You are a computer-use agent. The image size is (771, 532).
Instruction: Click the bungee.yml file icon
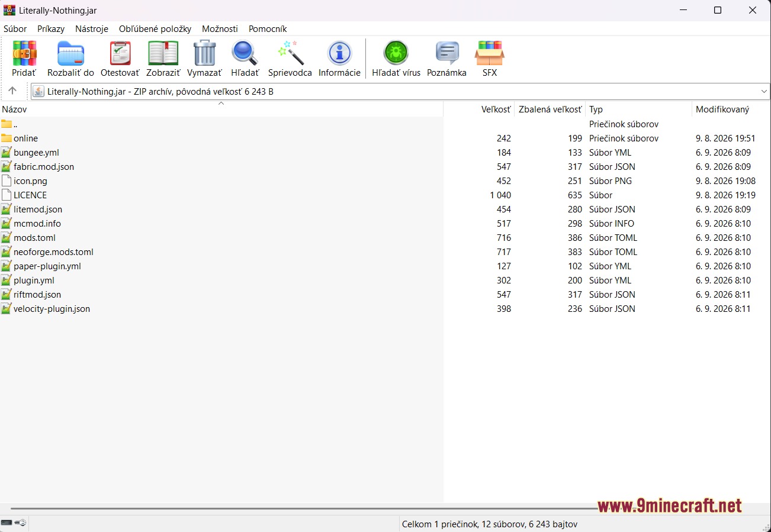click(7, 153)
